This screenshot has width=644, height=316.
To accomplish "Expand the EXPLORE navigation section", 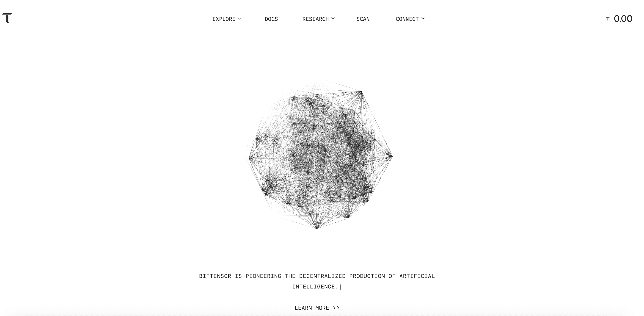I will click(227, 19).
